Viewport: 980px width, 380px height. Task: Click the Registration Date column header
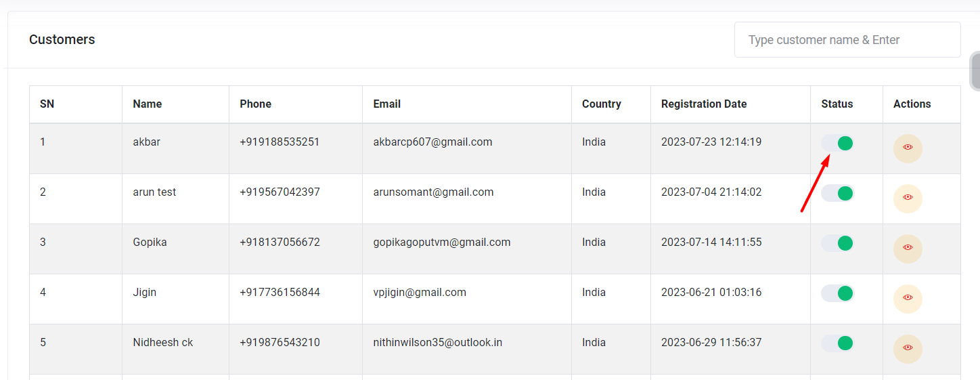pyautogui.click(x=704, y=104)
